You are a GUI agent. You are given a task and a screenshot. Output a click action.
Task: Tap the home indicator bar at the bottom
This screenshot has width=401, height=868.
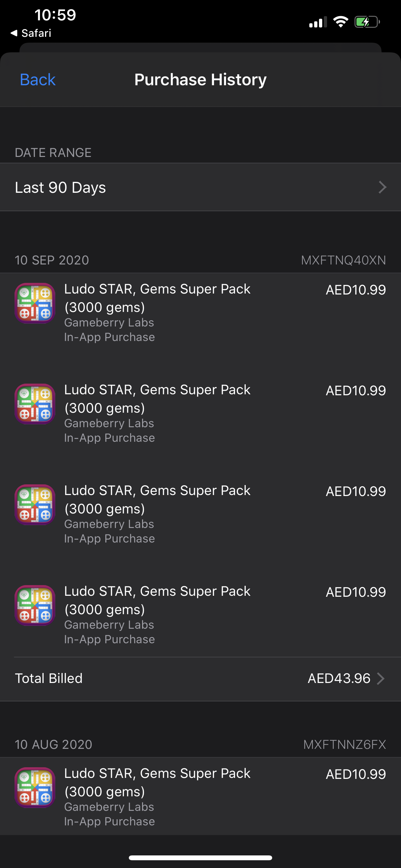(200, 858)
